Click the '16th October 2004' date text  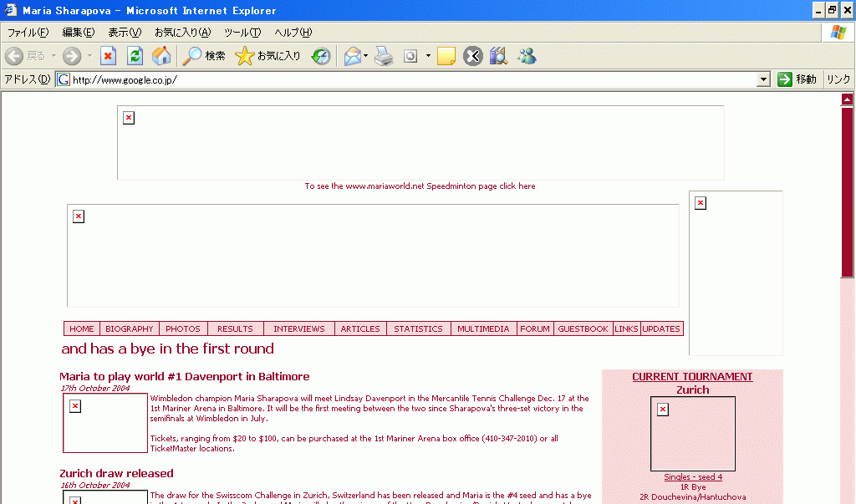[x=95, y=485]
